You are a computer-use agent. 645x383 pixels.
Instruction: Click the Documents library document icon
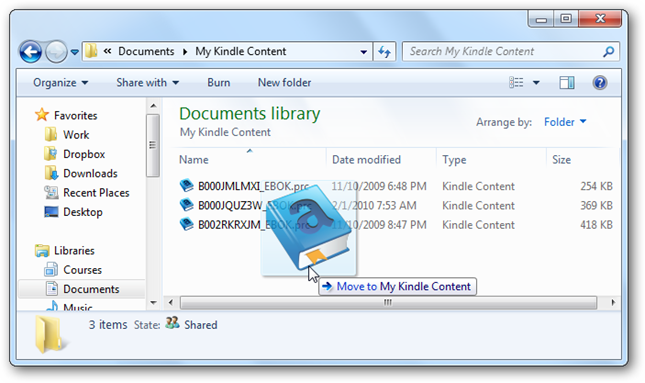51,289
